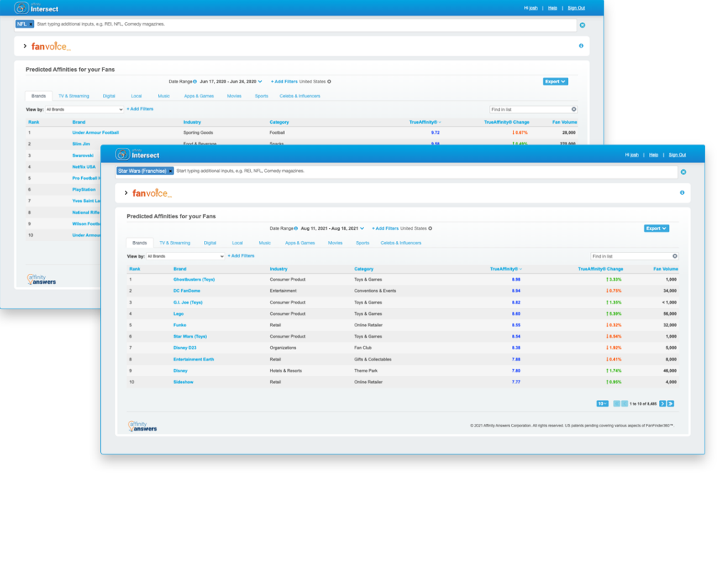Sort by TrueAffinity column in front window
The height and width of the screenshot is (561, 728).
tap(505, 269)
